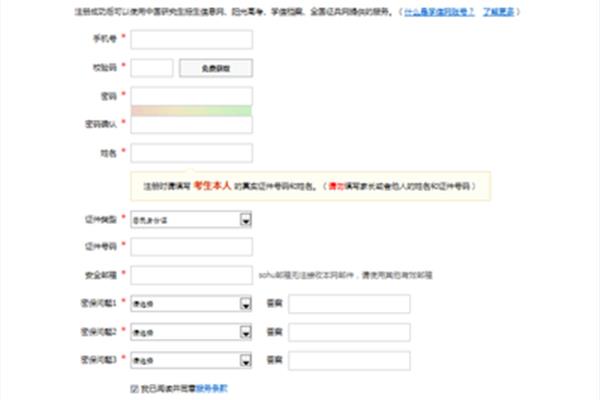Click the 手机号 phone number input field

coord(191,39)
